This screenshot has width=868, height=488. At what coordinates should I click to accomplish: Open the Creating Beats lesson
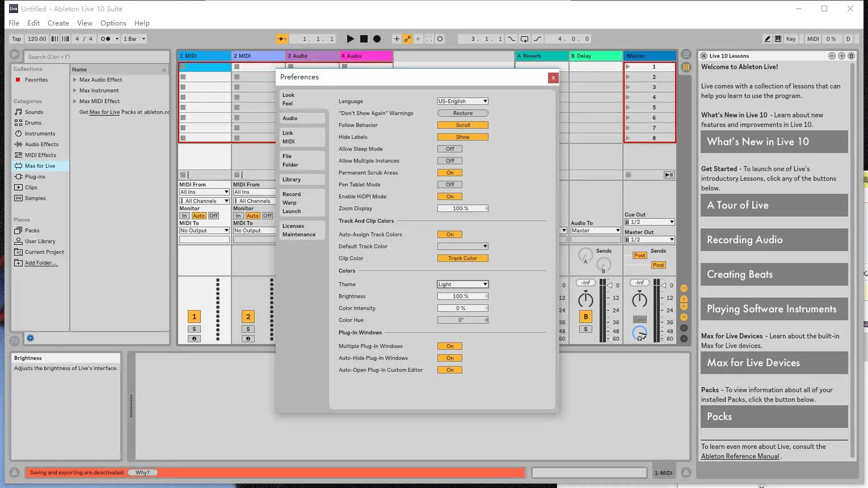[x=774, y=274]
